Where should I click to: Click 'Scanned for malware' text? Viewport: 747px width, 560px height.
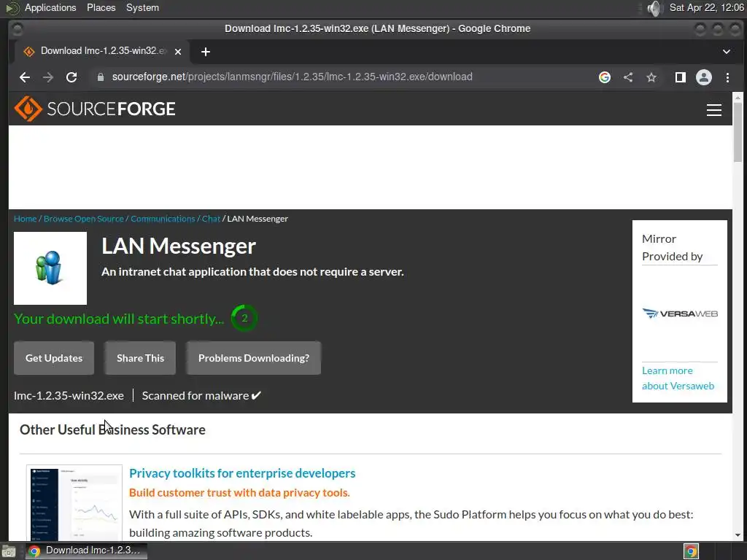(201, 396)
